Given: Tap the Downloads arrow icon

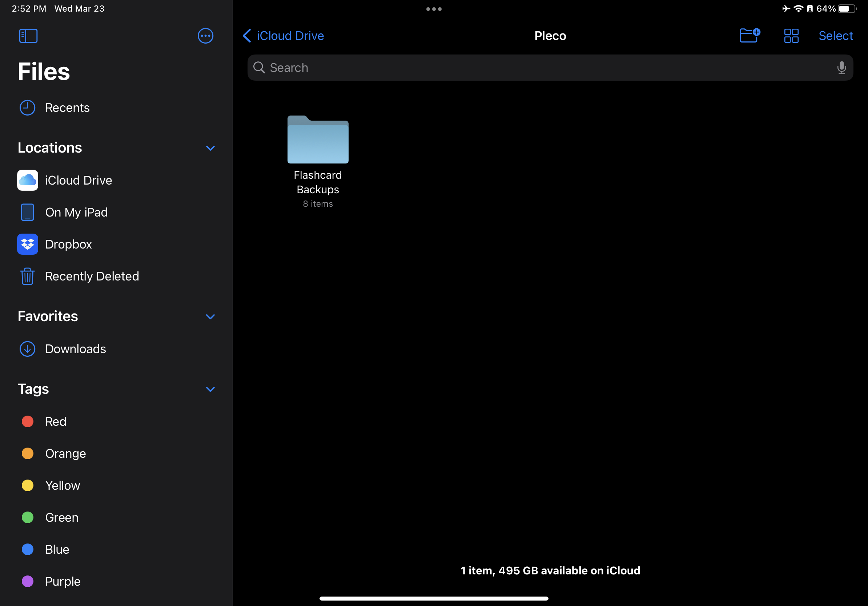Looking at the screenshot, I should tap(27, 349).
